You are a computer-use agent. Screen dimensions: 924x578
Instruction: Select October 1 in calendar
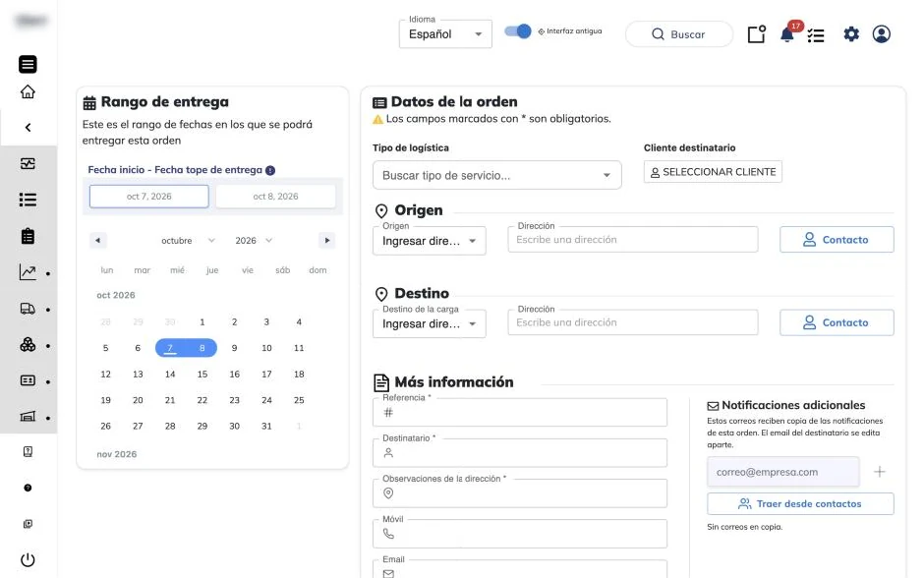(x=202, y=322)
